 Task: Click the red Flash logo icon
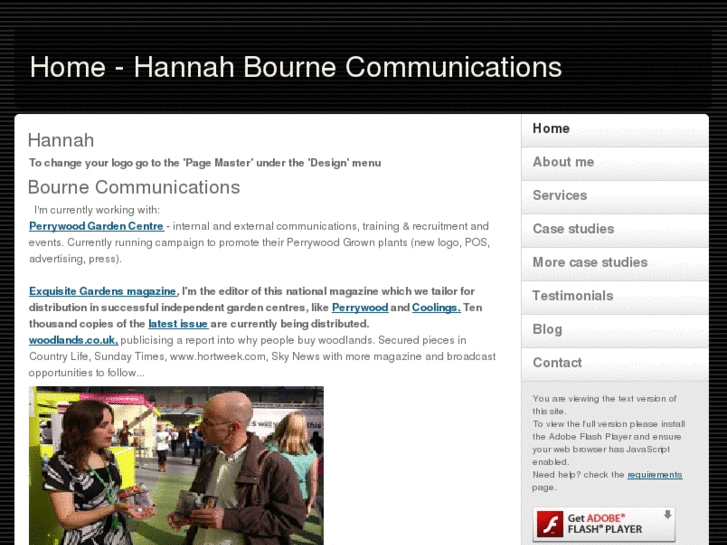(x=550, y=524)
